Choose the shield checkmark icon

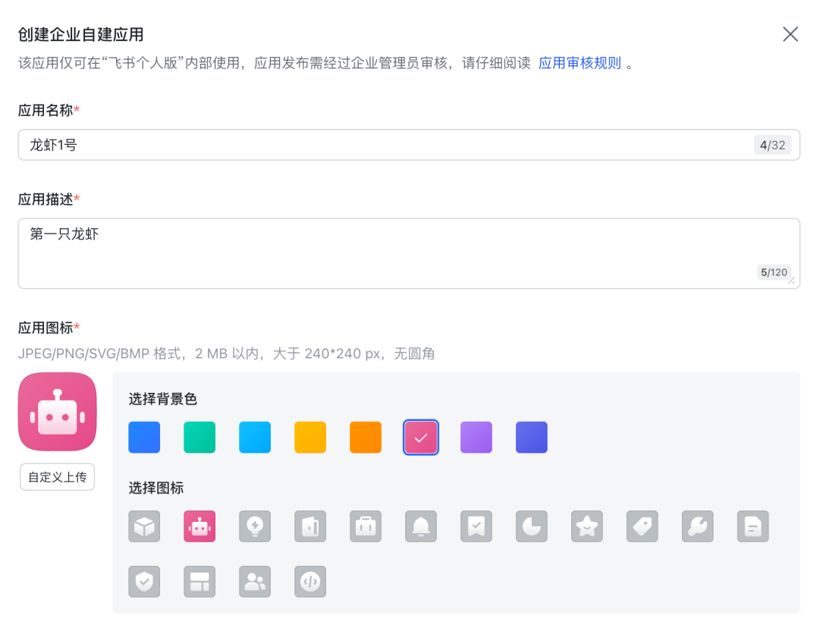(144, 582)
